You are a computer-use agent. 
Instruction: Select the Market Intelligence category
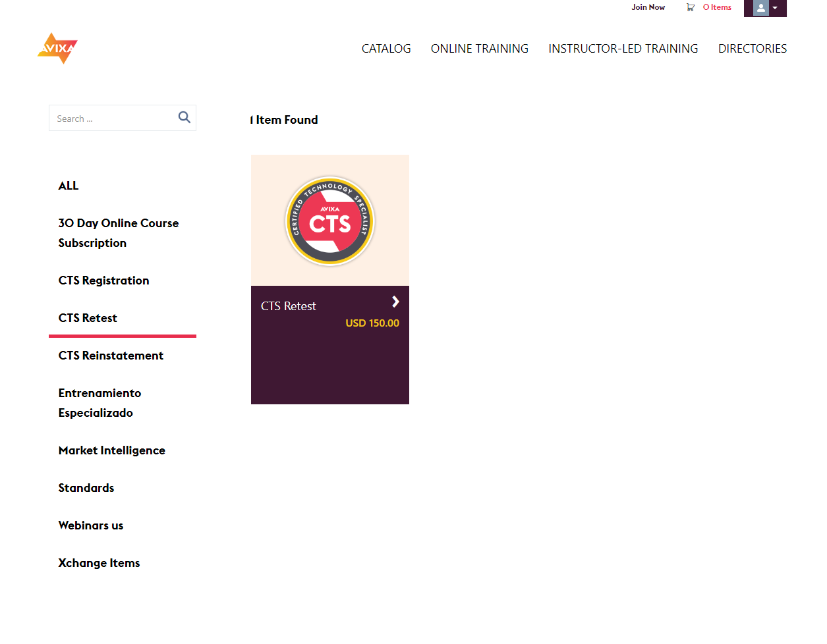[111, 450]
